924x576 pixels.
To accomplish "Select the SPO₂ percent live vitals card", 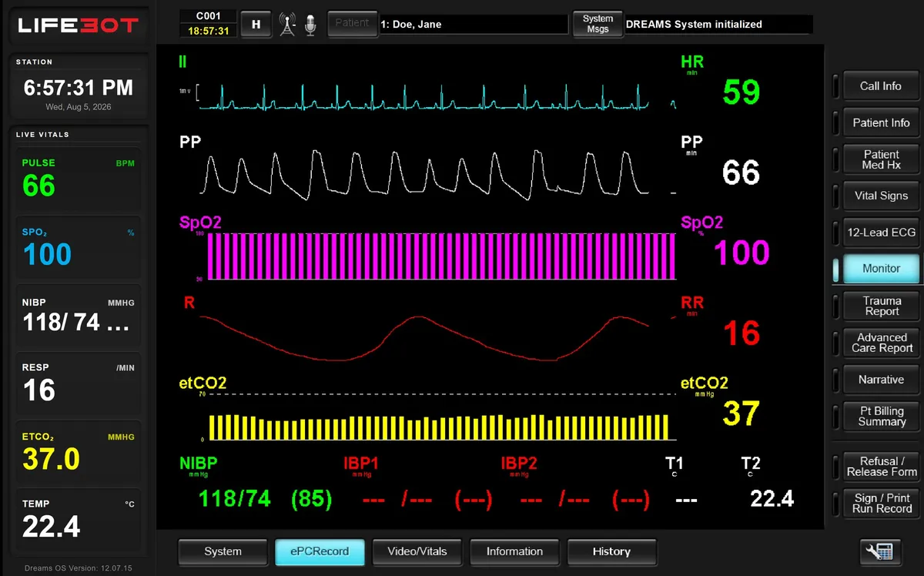I will (x=78, y=249).
